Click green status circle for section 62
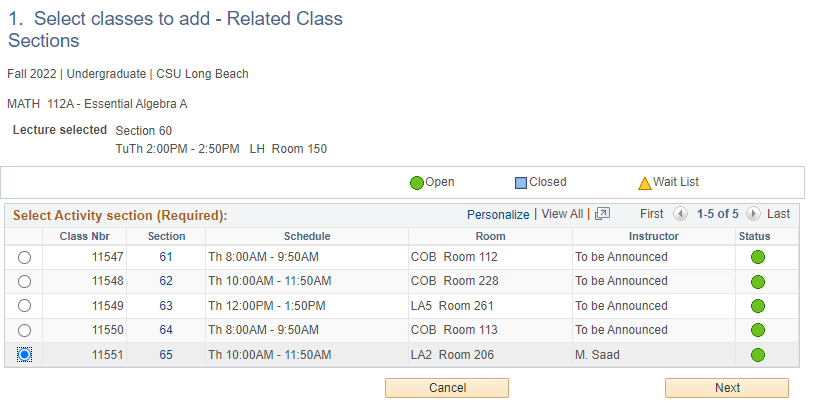The height and width of the screenshot is (414, 818). (757, 282)
